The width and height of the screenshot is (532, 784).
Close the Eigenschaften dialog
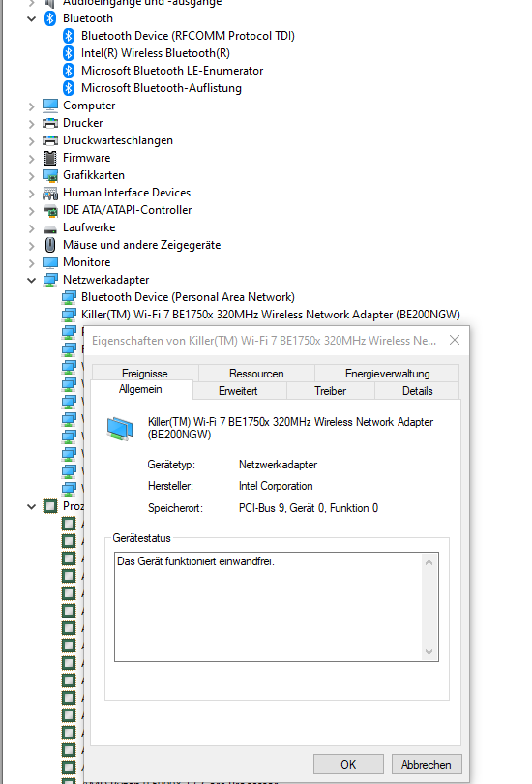coord(455,341)
